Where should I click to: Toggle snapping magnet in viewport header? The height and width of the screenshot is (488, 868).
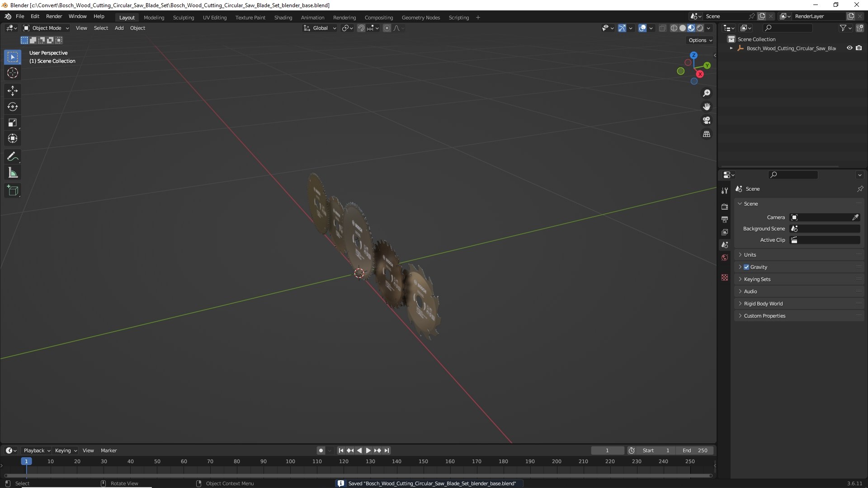click(x=361, y=28)
